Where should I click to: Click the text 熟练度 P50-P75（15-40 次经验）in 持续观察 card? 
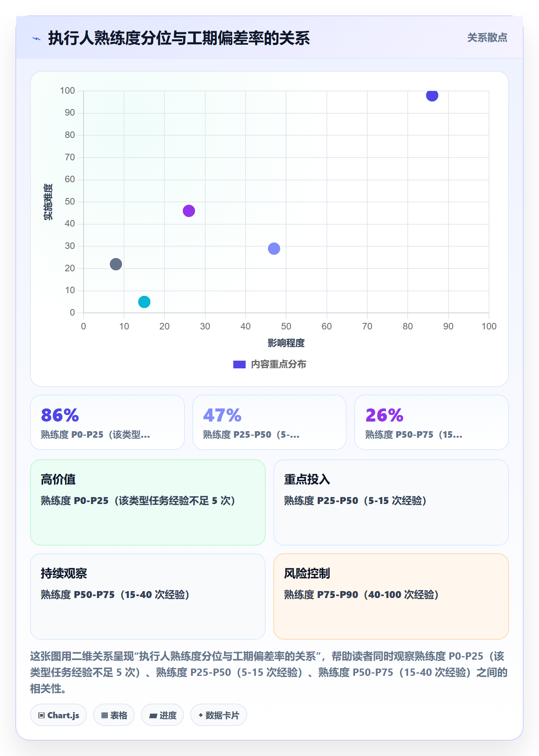click(115, 595)
